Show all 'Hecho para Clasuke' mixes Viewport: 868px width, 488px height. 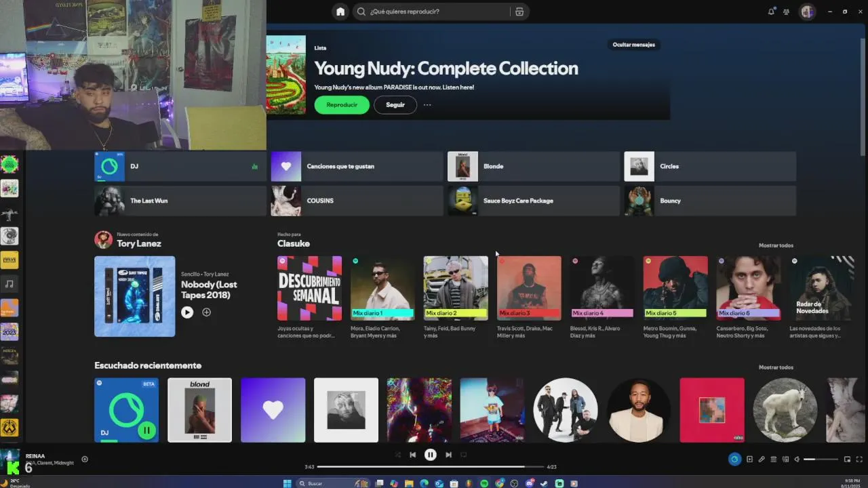click(x=776, y=245)
